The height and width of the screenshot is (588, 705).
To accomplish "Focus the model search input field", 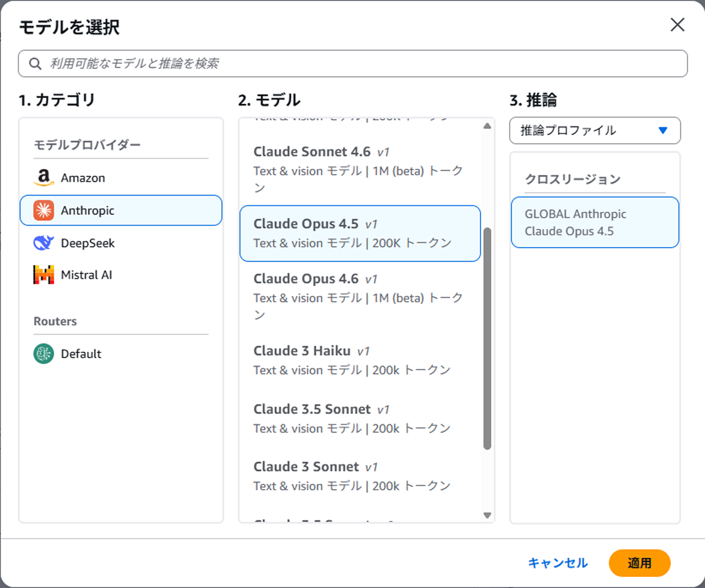I will tap(362, 64).
